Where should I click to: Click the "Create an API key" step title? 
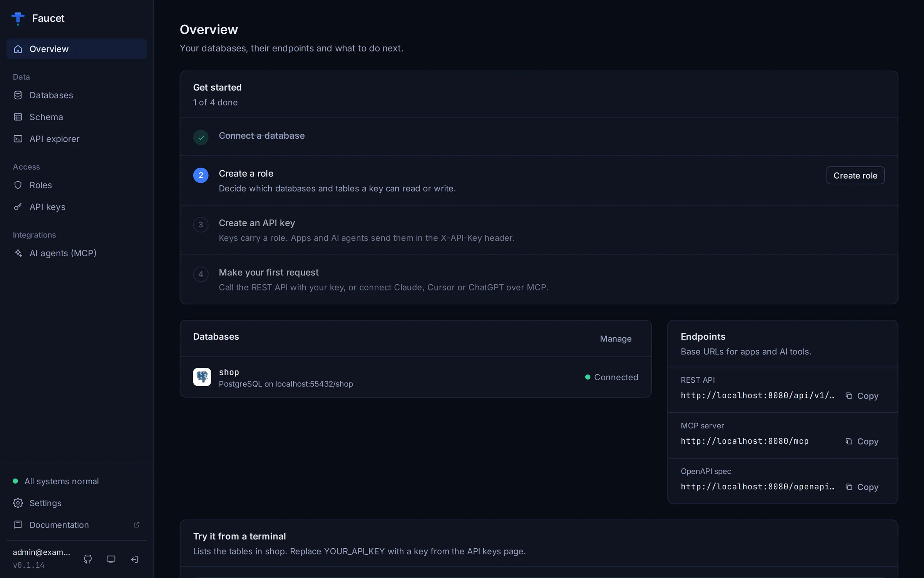(257, 223)
